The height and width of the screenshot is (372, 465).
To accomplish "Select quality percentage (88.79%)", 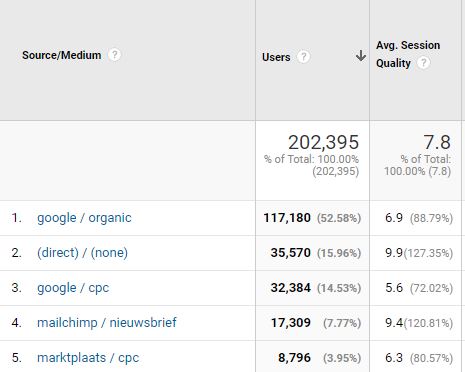I will pos(431,218).
